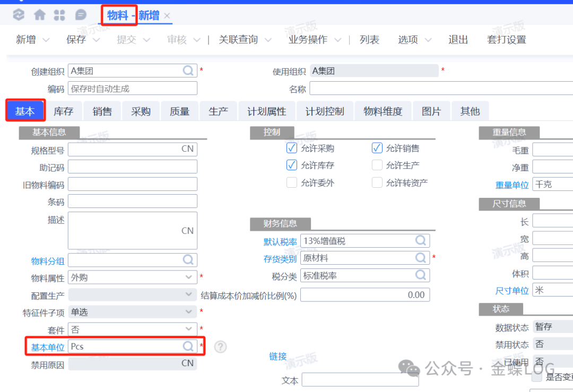Expand the 物料属性 dropdown
This screenshot has height=392, width=573.
point(189,277)
